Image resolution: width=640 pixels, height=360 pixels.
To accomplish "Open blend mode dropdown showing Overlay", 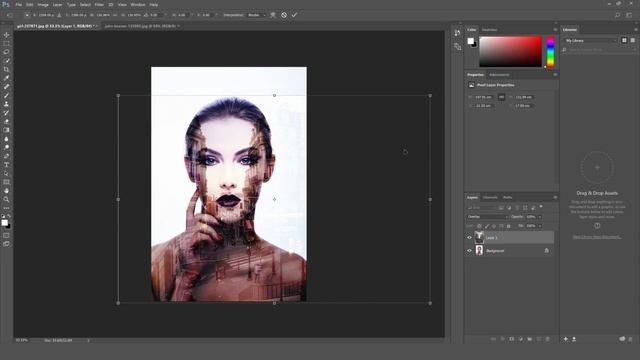I will [x=487, y=217].
